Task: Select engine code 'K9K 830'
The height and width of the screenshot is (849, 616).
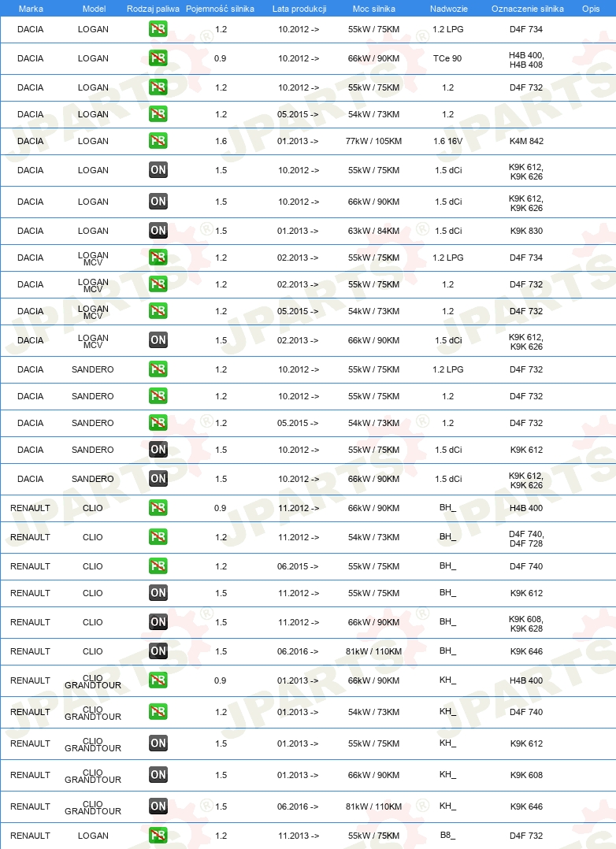Action: point(527,231)
